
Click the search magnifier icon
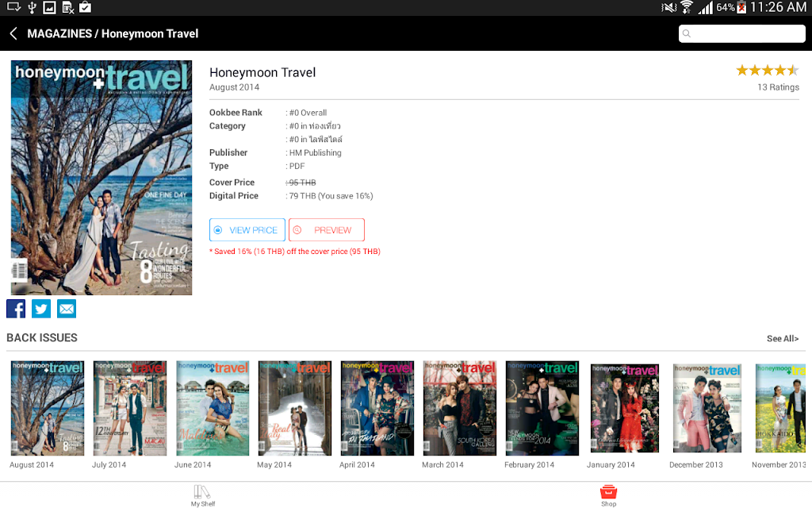coord(687,33)
